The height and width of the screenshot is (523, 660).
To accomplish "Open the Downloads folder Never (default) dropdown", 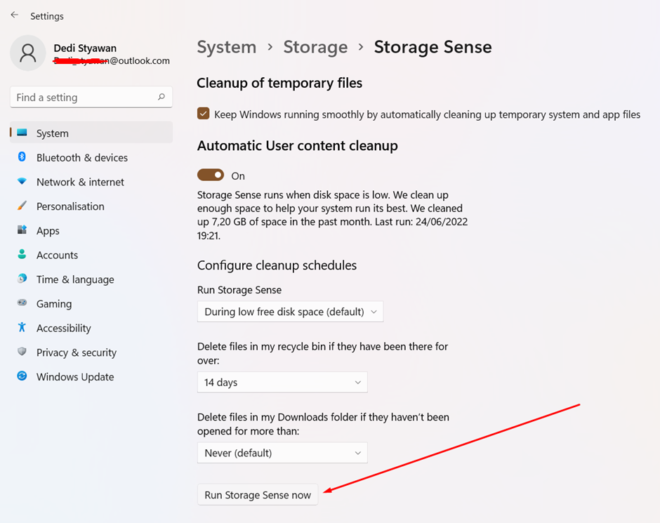I will (x=282, y=453).
